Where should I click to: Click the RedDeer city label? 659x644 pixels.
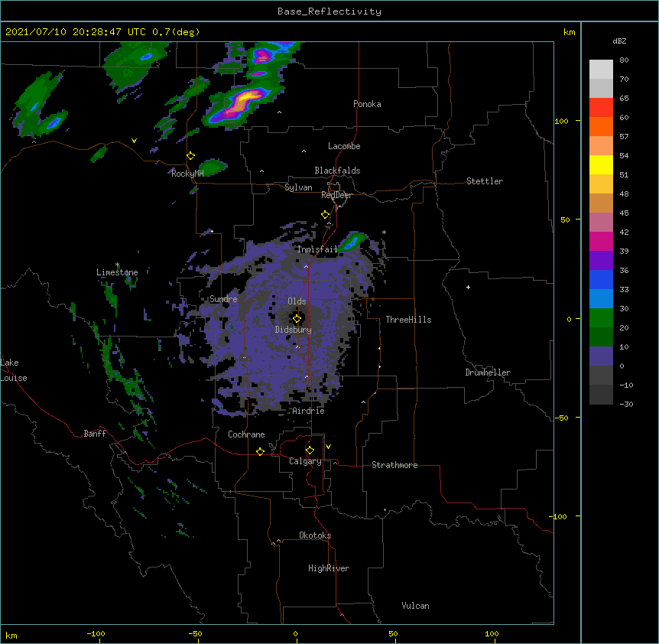[x=336, y=195]
